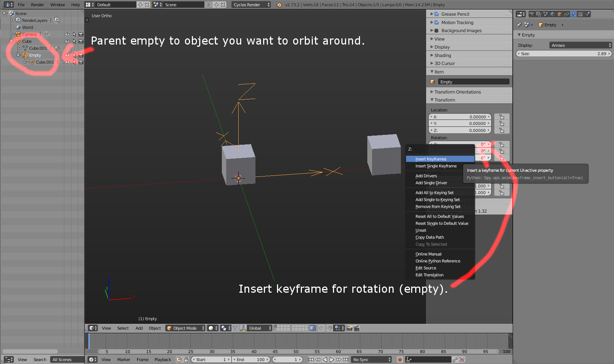Click the Camera icon in outliner
This screenshot has height=364, width=614.
point(18,34)
